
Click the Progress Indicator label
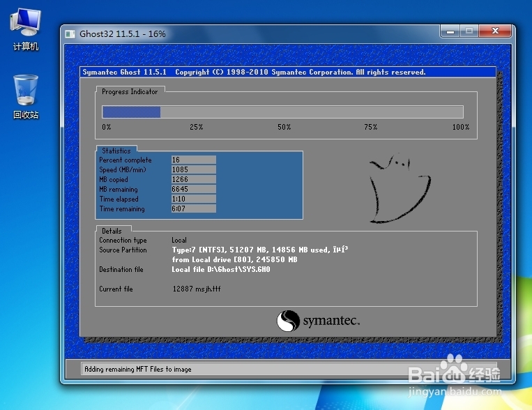130,91
